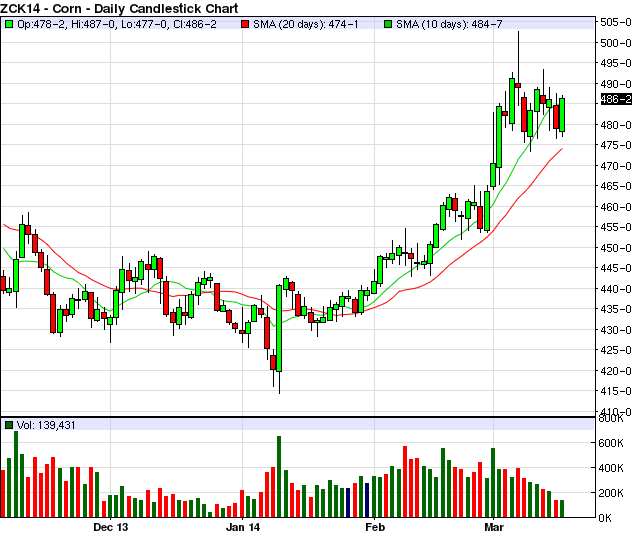Click the 435-0 price axis label
Image resolution: width=640 pixels, height=536 pixels.
[x=616, y=309]
